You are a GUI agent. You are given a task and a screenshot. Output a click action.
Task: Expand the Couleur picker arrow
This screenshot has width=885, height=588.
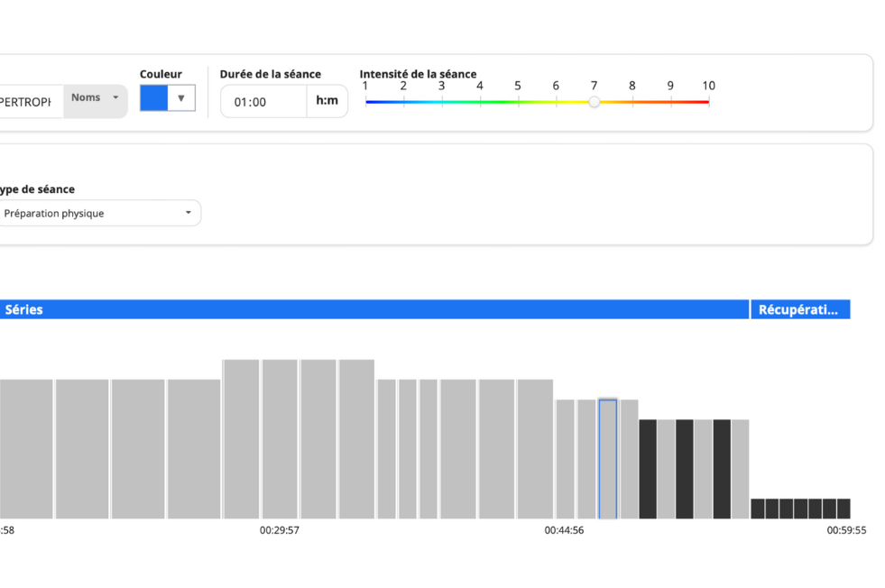tap(181, 98)
